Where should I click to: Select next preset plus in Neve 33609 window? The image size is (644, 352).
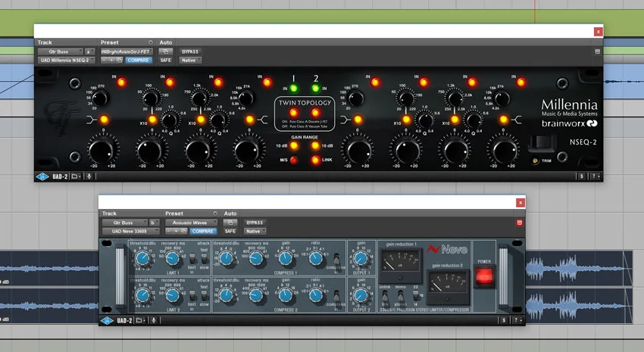176,232
